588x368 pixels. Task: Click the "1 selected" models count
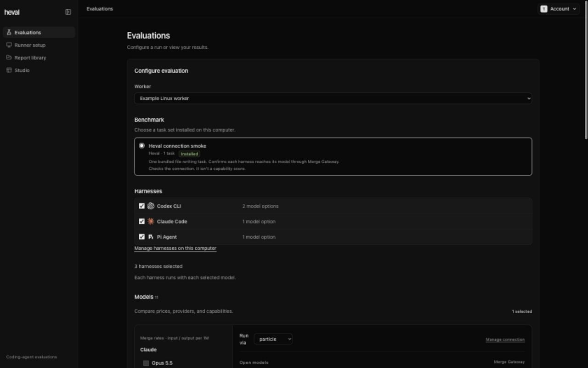point(522,311)
